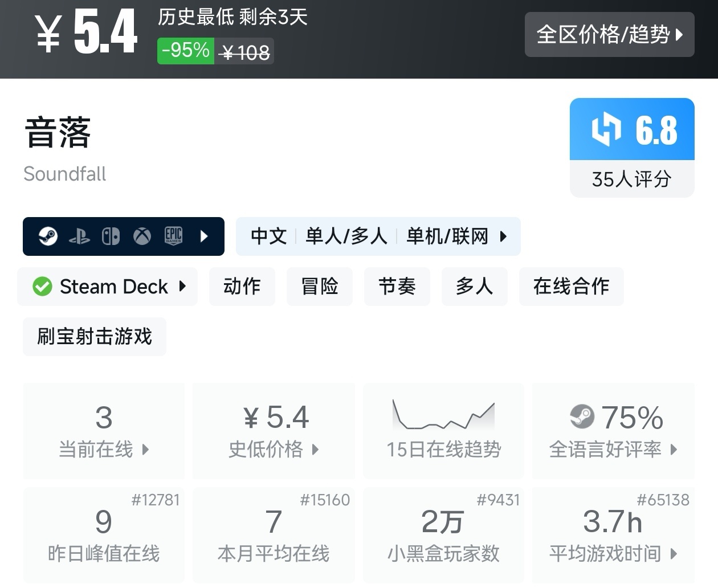Open 史低价格 details arrow

(x=315, y=450)
